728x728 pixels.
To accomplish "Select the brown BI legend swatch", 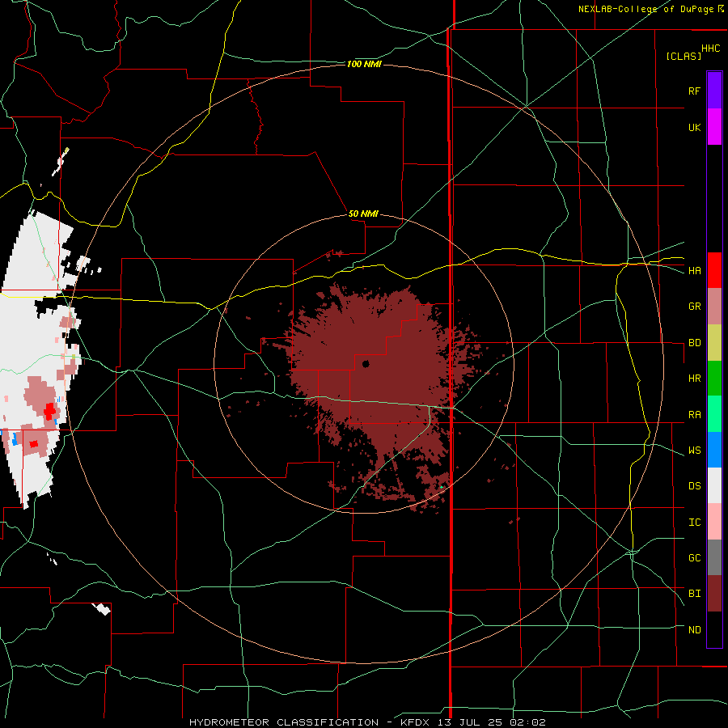I will (714, 594).
